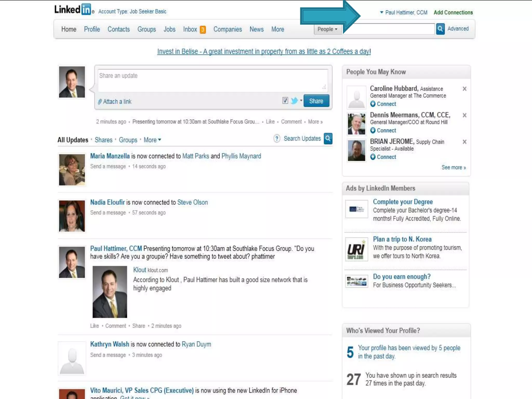Screen dimensions: 532x399
Task: Expand the More updates filter dropdown
Action: point(152,140)
